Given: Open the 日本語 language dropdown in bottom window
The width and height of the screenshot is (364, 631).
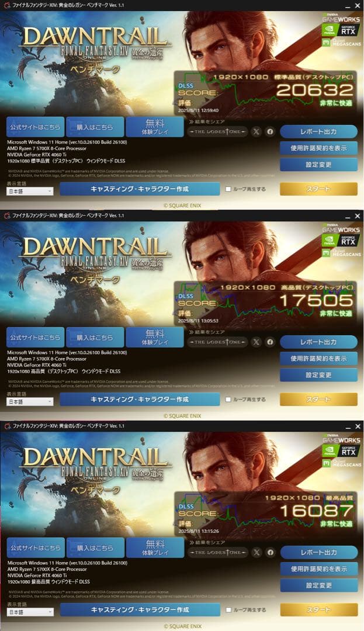Looking at the screenshot, I should point(30,612).
